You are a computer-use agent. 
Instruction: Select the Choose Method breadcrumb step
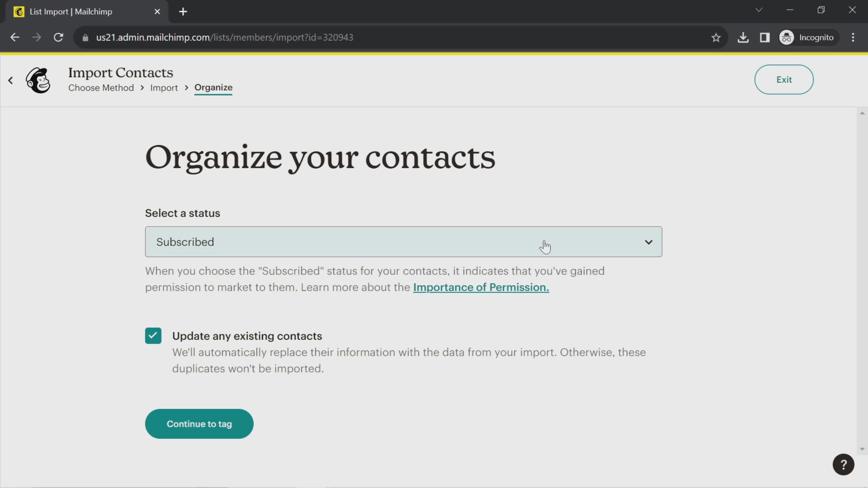101,88
